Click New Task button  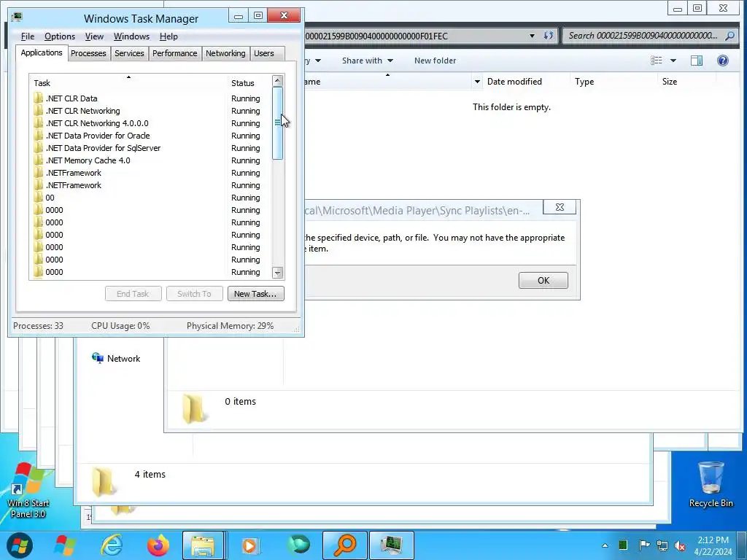256,294
